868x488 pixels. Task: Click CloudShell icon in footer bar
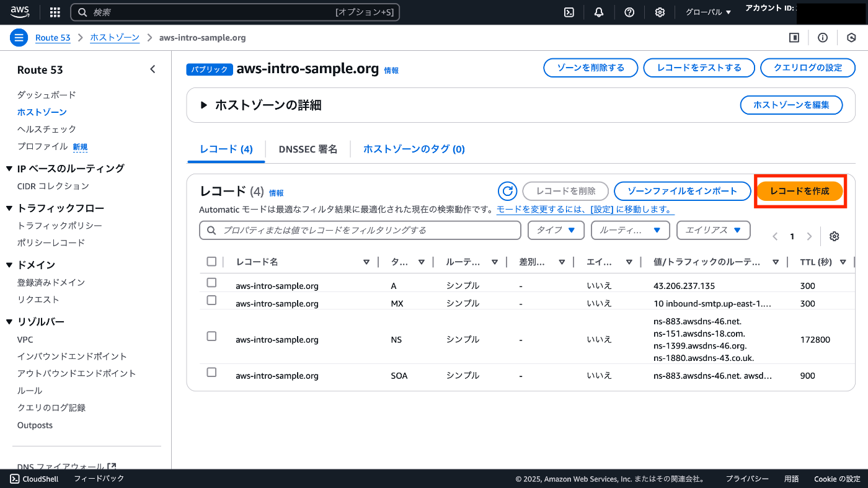[15, 479]
